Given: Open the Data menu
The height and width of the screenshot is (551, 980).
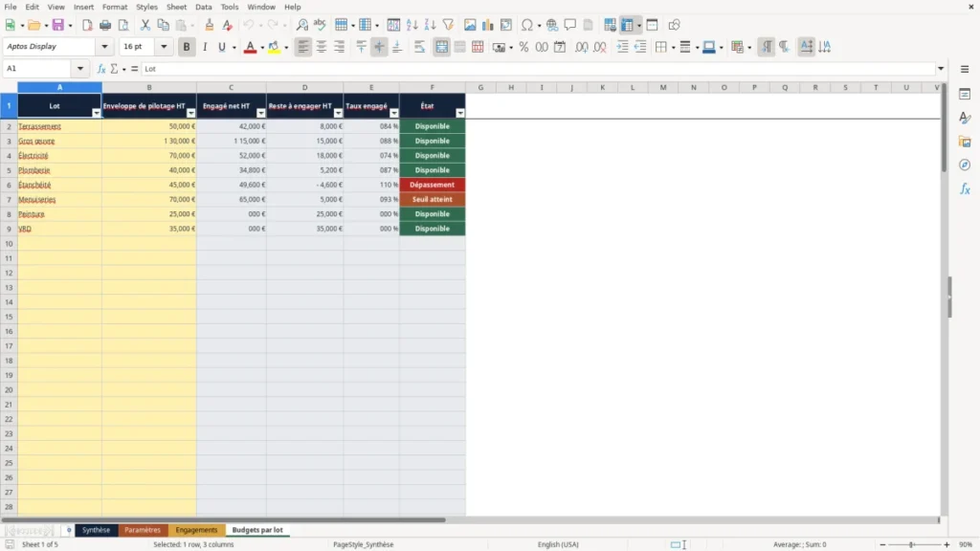Looking at the screenshot, I should point(203,7).
